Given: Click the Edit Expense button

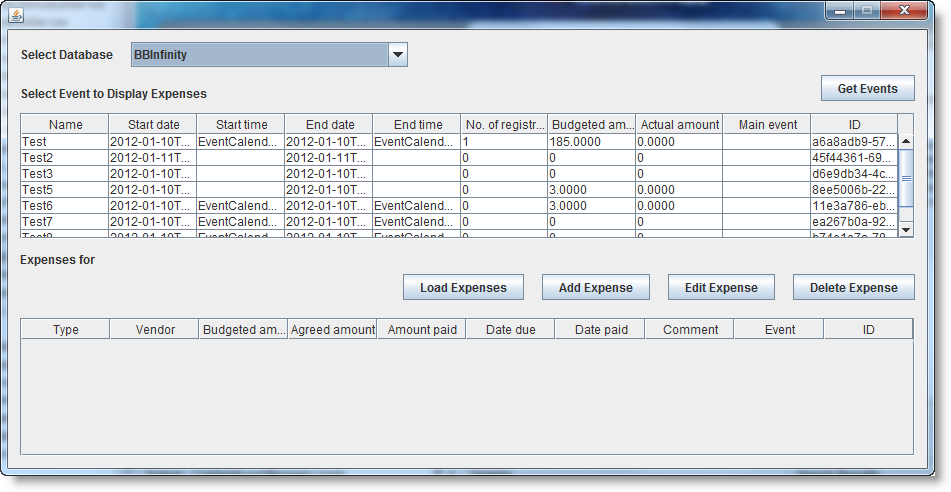Looking at the screenshot, I should click(x=721, y=288).
